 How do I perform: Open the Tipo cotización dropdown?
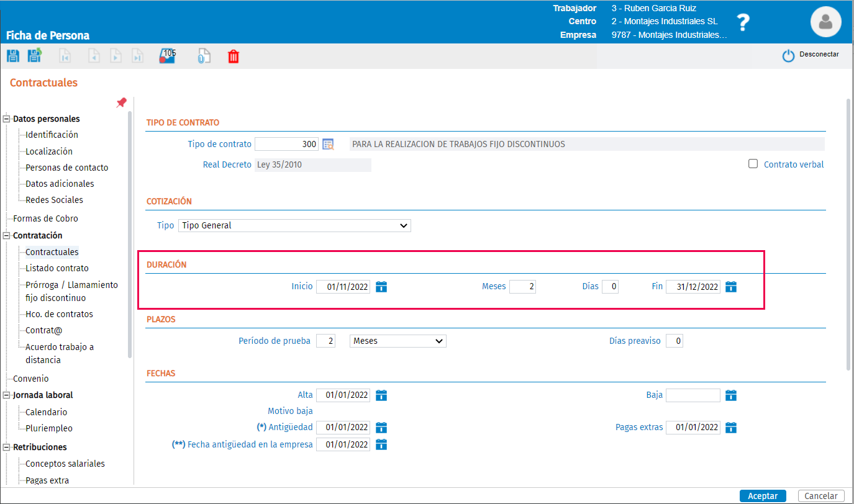coord(294,225)
